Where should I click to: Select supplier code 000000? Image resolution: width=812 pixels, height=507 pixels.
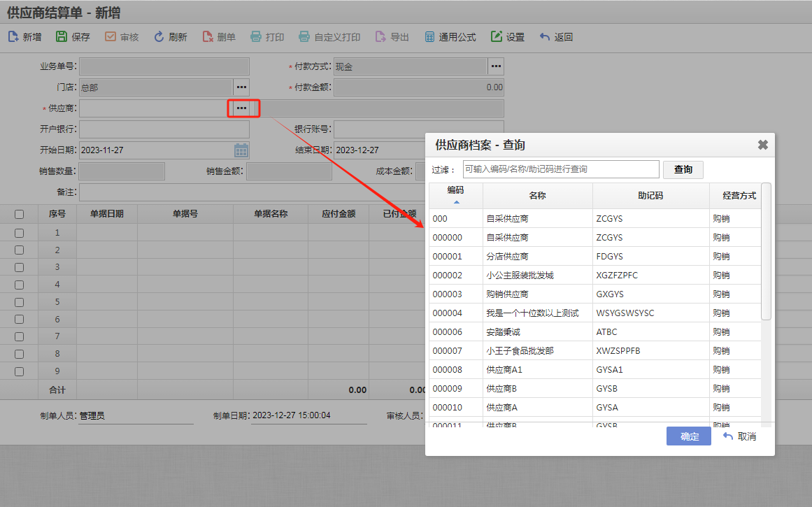tap(448, 238)
